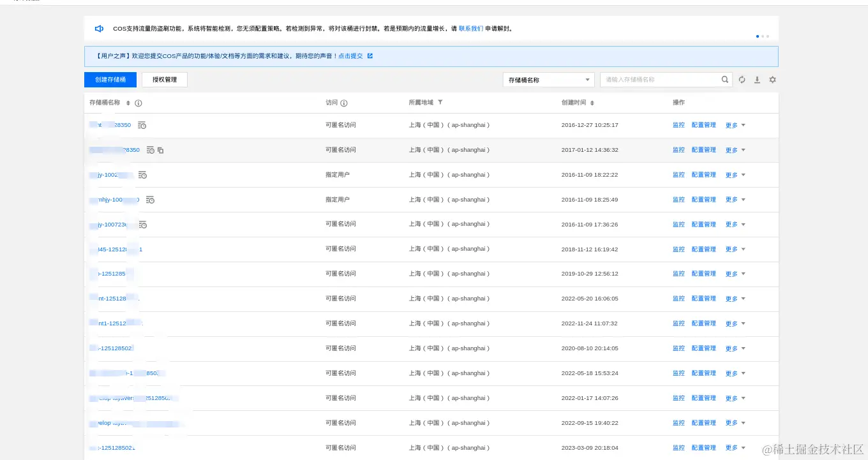
Task: Expand 更多 in the 2022-05-20 16:06:05 row
Action: point(735,299)
